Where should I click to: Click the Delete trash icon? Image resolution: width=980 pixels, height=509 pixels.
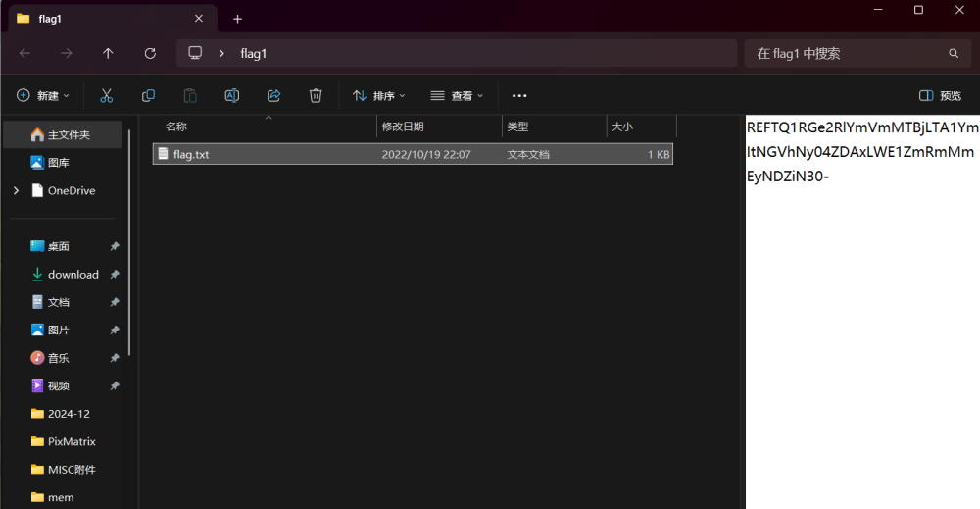point(316,96)
